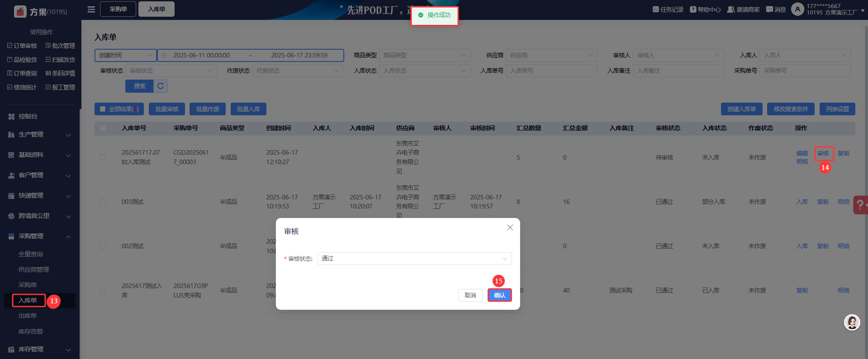This screenshot has width=868, height=359.
Task: Check the row 202561717.07如入库测试
Action: [103, 157]
